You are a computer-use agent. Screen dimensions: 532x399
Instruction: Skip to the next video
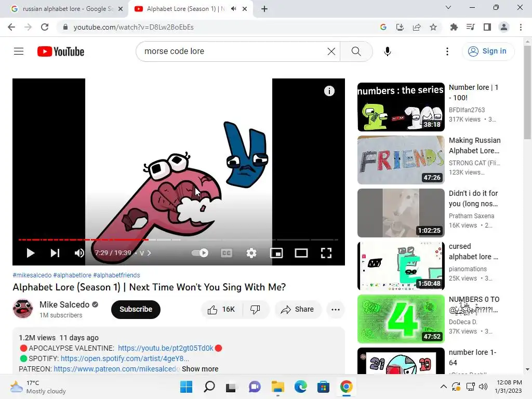click(x=55, y=253)
